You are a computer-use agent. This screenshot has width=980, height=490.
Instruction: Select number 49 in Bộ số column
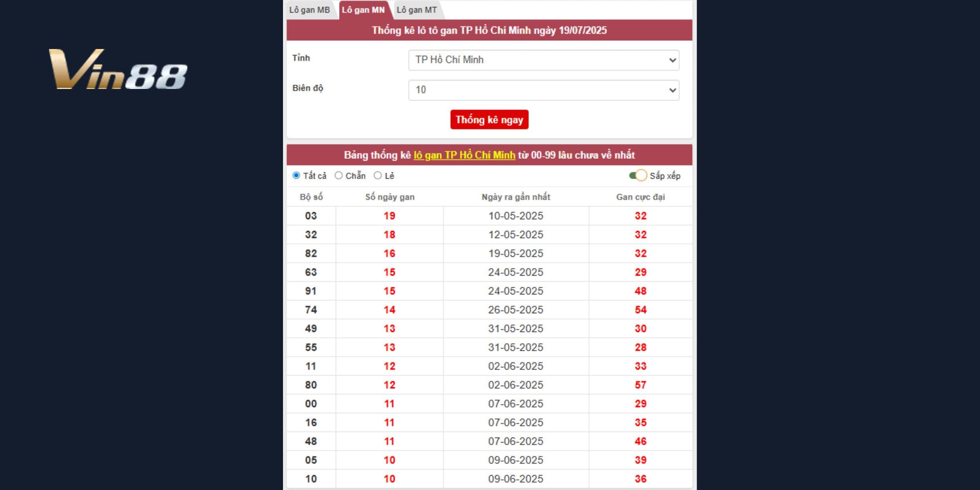tap(311, 329)
